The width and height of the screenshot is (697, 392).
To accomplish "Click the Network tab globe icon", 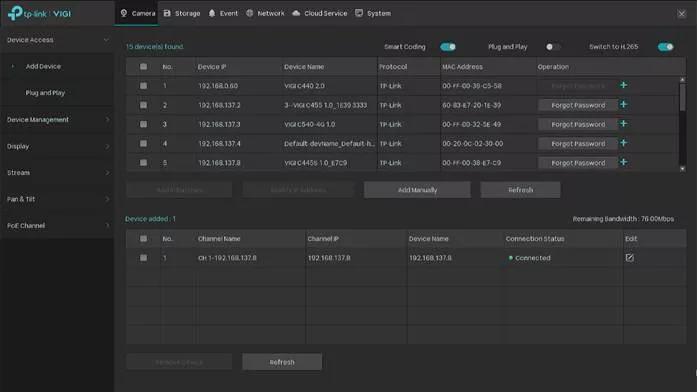I will [250, 13].
